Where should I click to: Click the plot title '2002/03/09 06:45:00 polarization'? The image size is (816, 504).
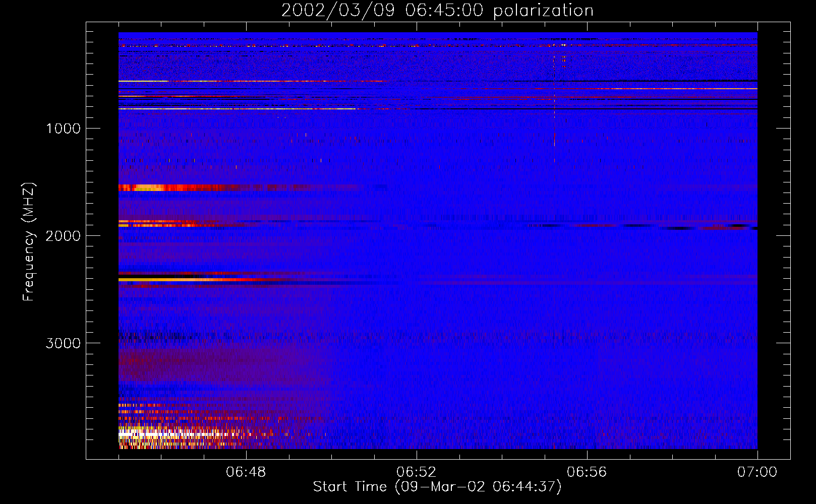coord(437,11)
